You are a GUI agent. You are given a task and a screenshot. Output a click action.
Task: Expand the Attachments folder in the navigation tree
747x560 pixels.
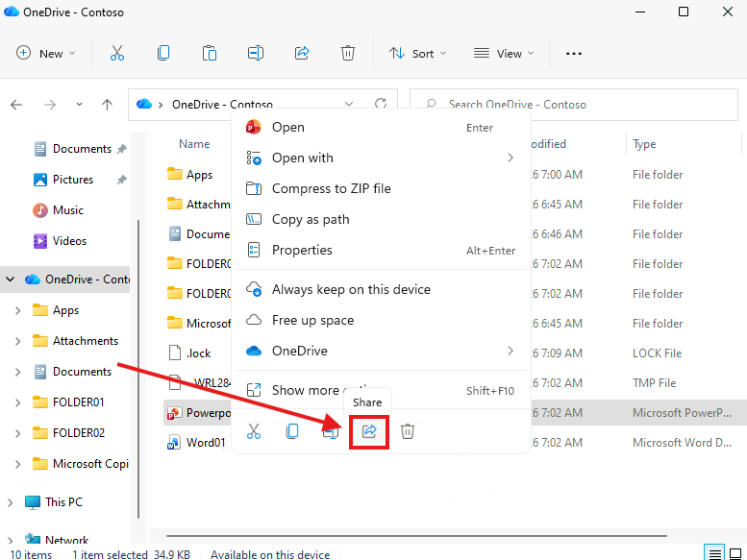[x=17, y=341]
